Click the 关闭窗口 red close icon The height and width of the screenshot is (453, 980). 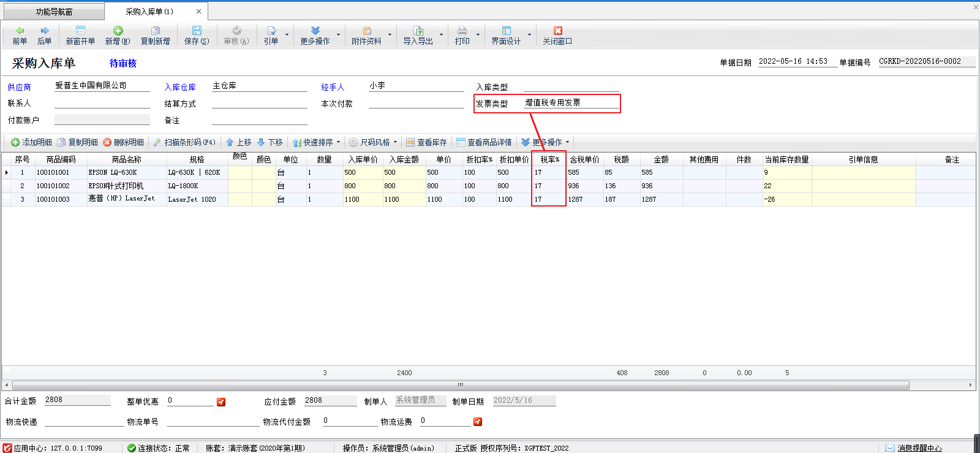pos(557,31)
